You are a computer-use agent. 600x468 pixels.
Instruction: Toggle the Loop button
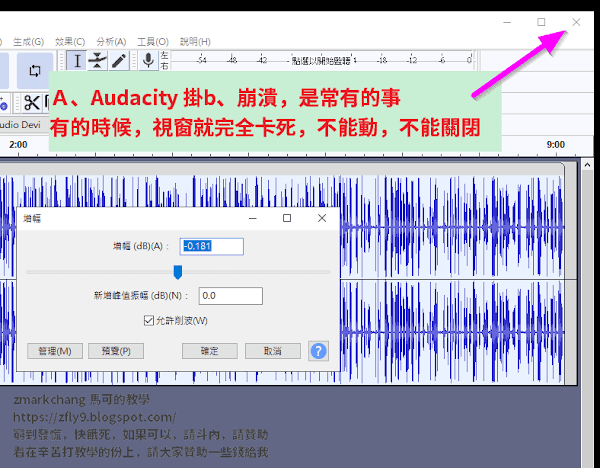click(x=35, y=71)
